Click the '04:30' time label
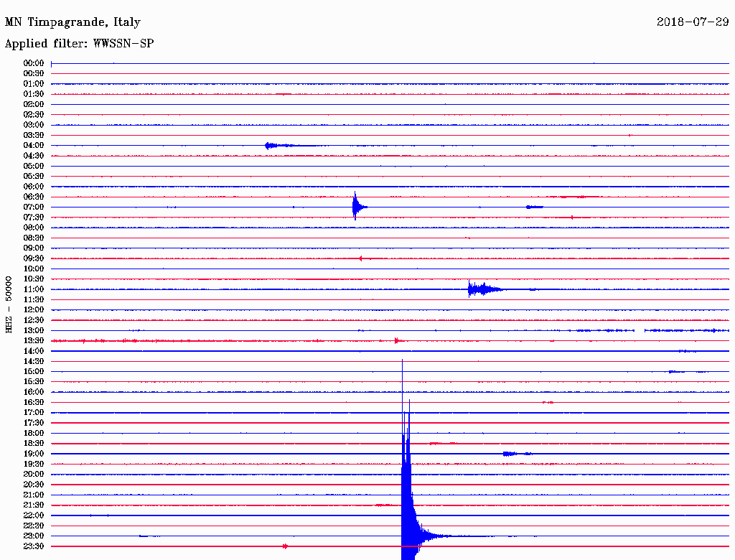Image resolution: width=735 pixels, height=560 pixels. (34, 156)
